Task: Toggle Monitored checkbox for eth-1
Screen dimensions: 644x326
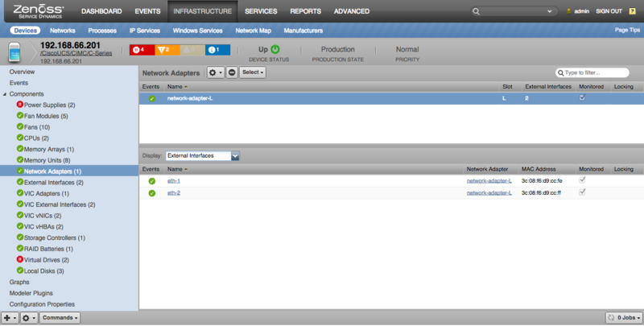Action: click(582, 180)
